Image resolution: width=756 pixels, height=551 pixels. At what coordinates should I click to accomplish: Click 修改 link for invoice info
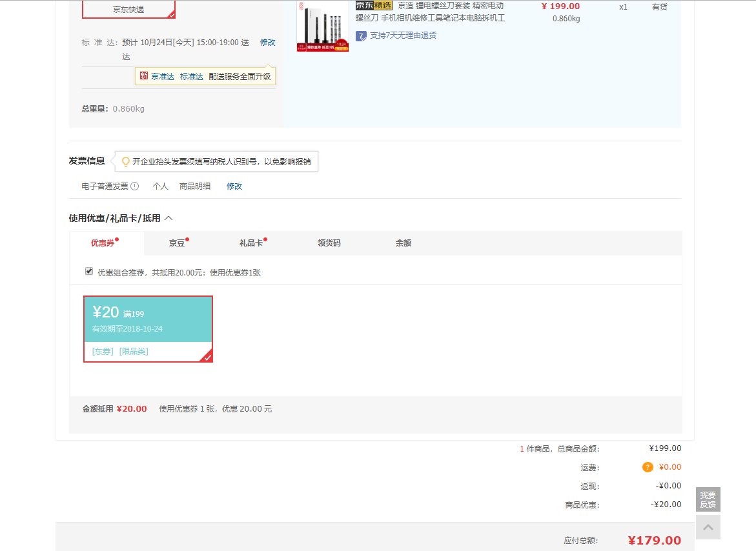pos(234,186)
